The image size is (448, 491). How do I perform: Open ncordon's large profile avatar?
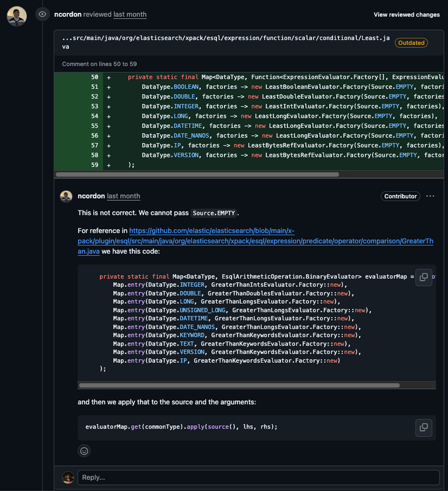(x=17, y=16)
